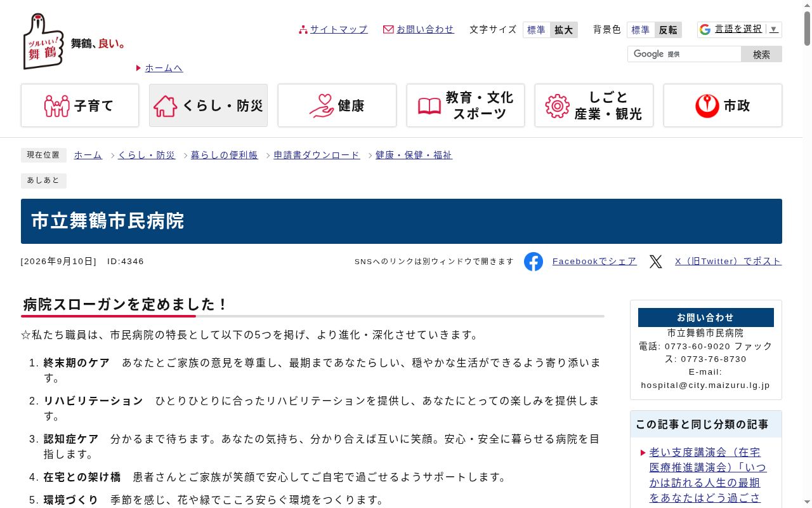This screenshot has width=812, height=508.
Task: Click the red triangle beside ホームへ
Action: (138, 68)
